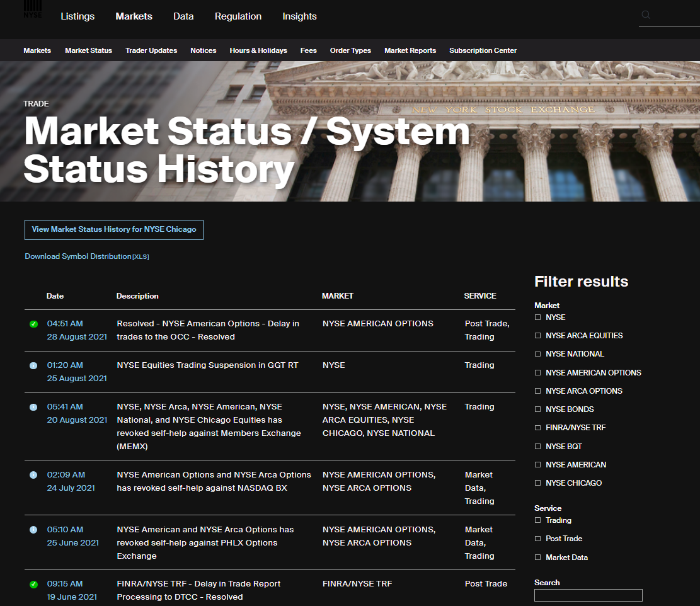
Task: Click the top-right site search field
Action: [x=670, y=16]
